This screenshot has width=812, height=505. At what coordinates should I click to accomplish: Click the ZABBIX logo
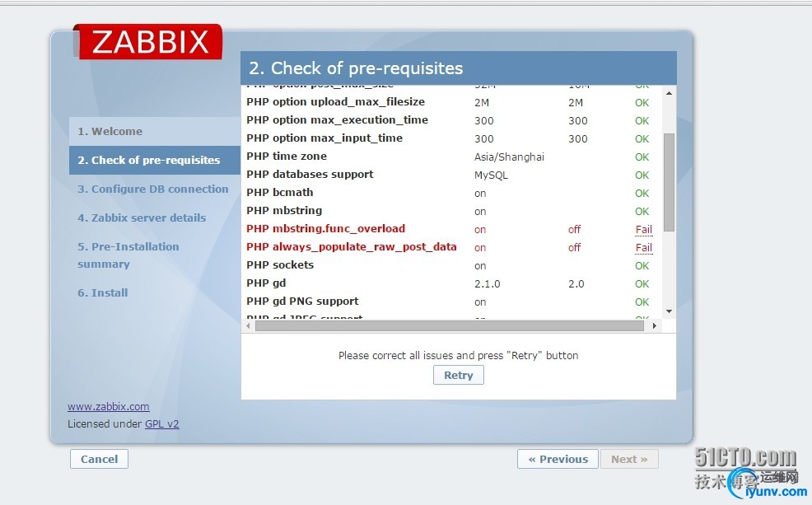coord(148,41)
